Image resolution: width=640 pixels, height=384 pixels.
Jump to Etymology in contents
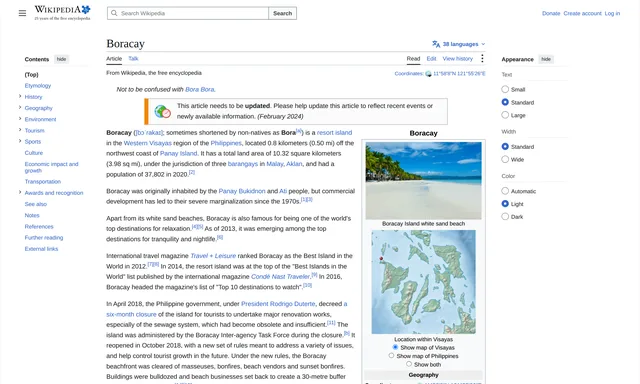(38, 85)
